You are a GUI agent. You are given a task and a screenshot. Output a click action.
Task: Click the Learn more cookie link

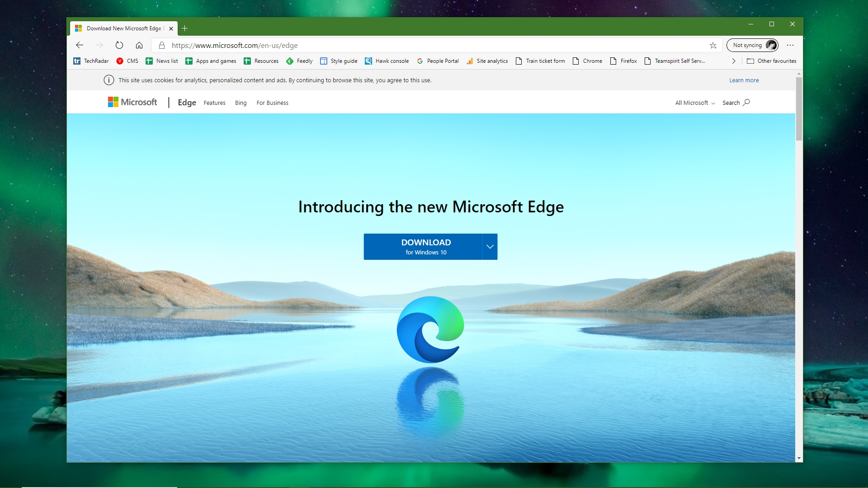pyautogui.click(x=743, y=80)
